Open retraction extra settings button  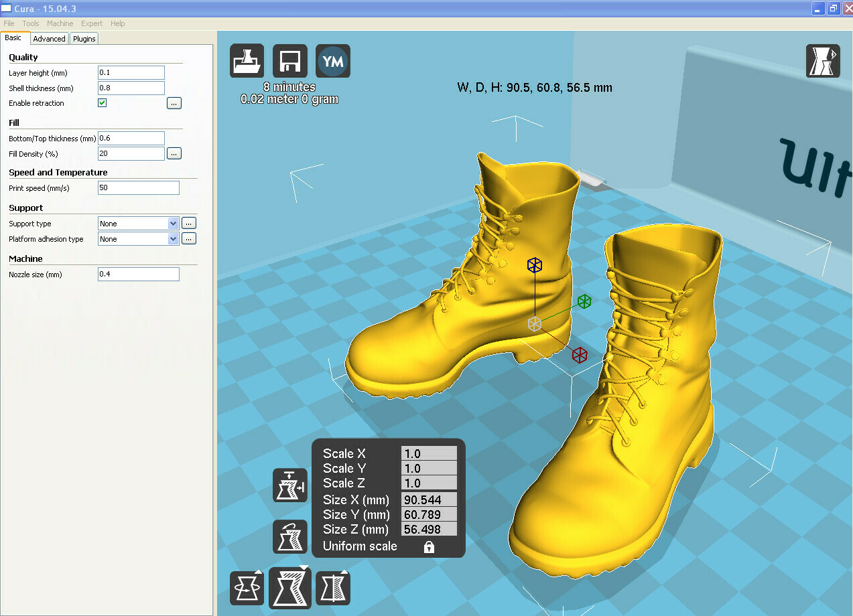coord(174,103)
